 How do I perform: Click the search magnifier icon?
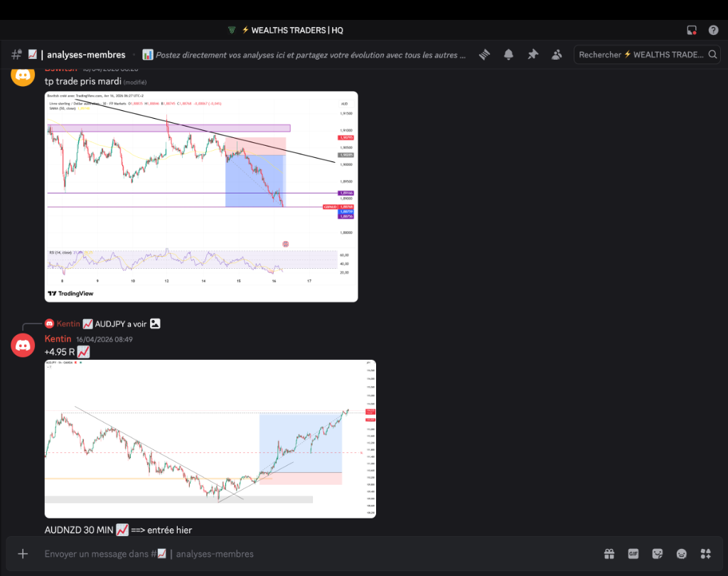click(712, 55)
